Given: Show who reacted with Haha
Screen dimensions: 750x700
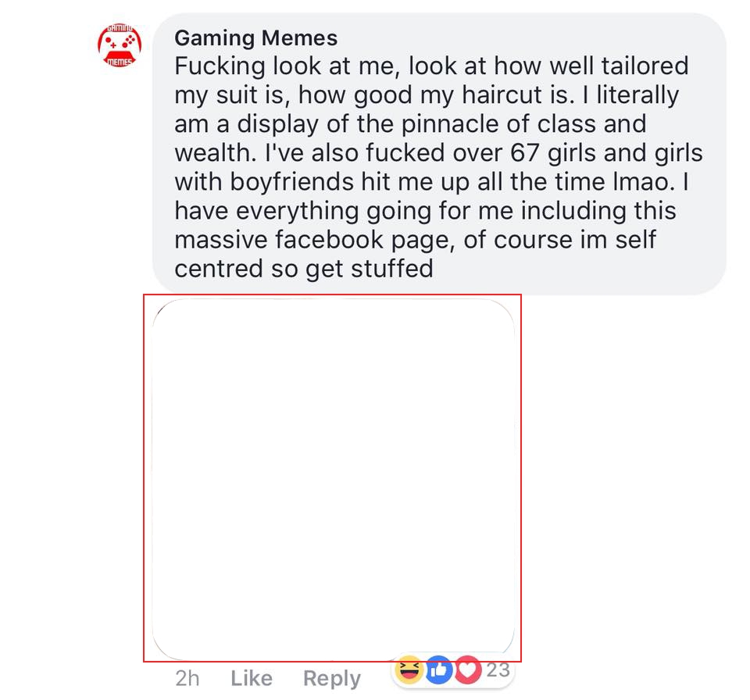Looking at the screenshot, I should click(409, 670).
